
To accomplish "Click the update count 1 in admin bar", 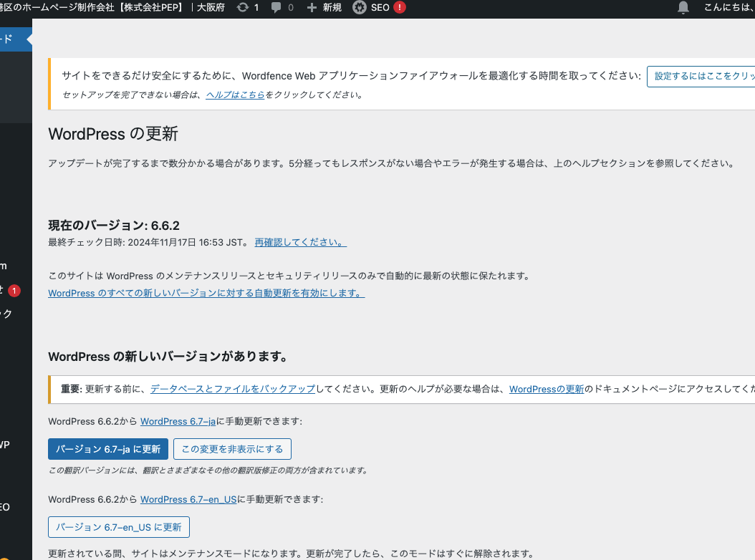I will [256, 7].
